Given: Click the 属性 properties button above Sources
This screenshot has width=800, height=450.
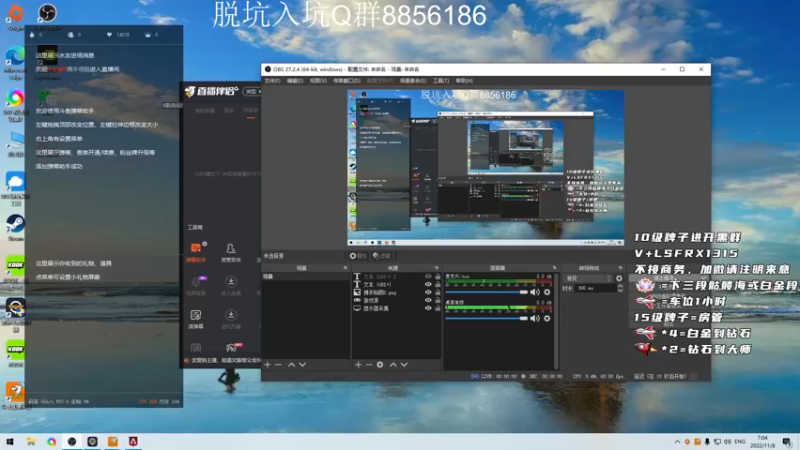Looking at the screenshot, I should pyautogui.click(x=358, y=256).
